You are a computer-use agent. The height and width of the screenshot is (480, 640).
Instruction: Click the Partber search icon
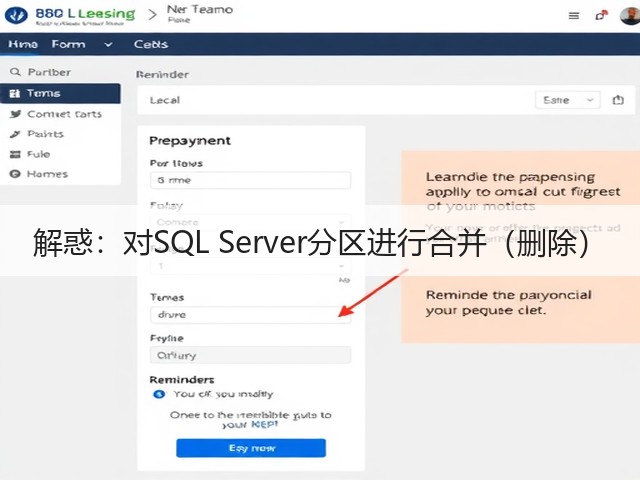[x=15, y=72]
